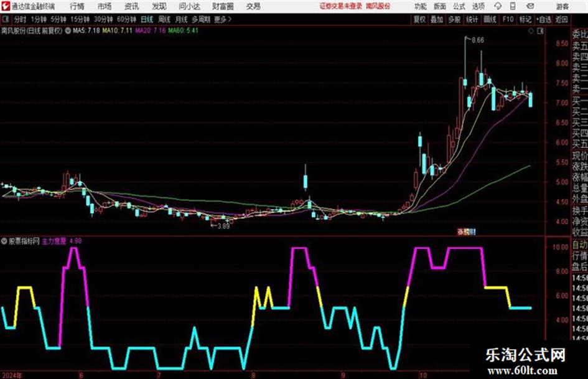Click 证券交易未登录 login link
Viewport: 588px width, 379px height.
341,6
